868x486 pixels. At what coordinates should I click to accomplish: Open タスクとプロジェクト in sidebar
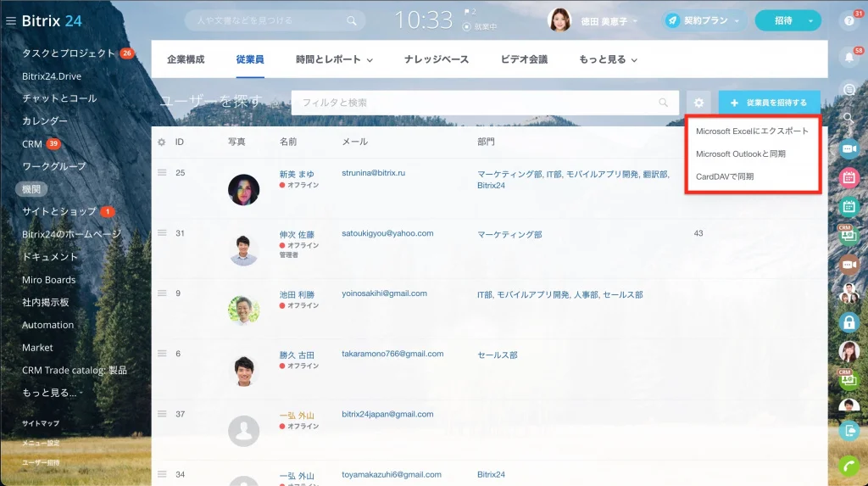(x=69, y=53)
